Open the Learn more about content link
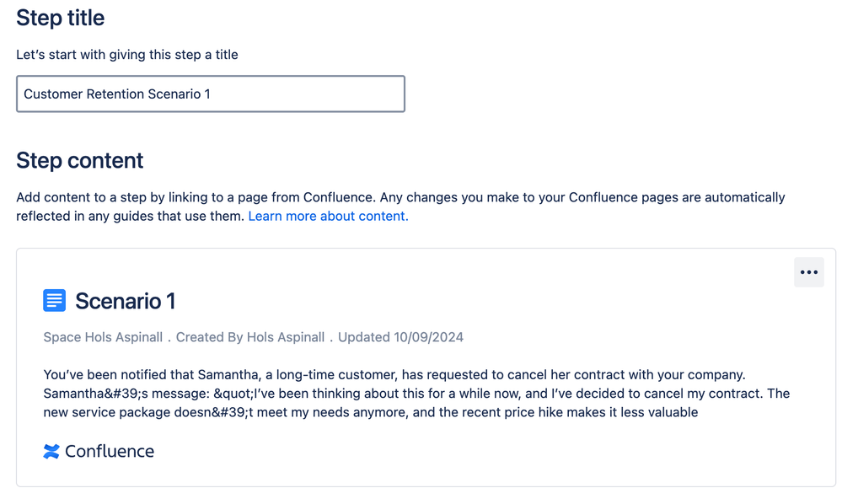The height and width of the screenshot is (504, 842). coord(328,216)
